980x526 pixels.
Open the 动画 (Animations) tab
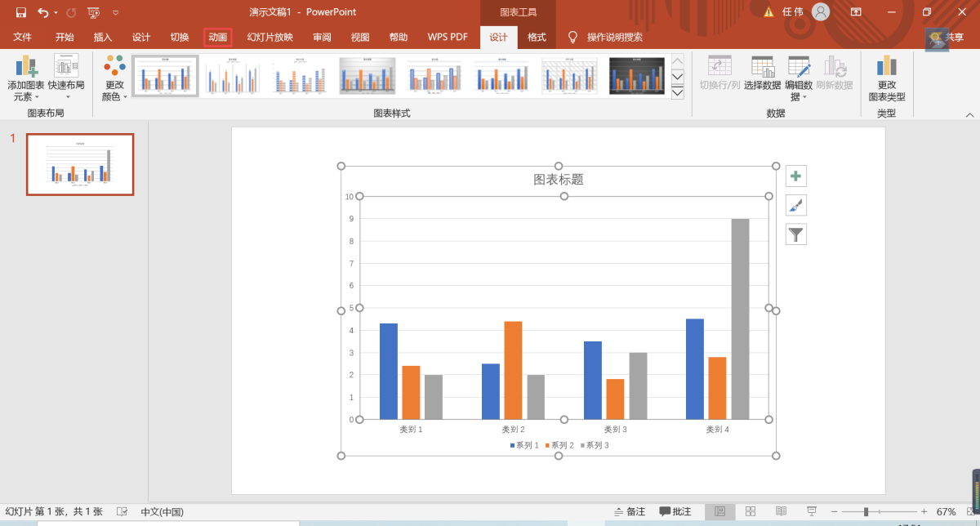(218, 38)
